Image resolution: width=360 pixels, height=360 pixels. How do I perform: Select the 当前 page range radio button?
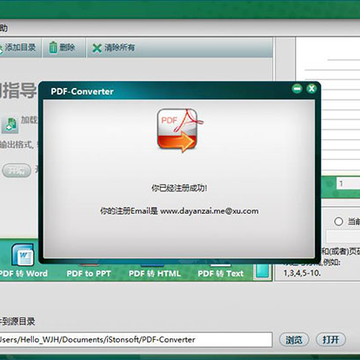coord(338,221)
